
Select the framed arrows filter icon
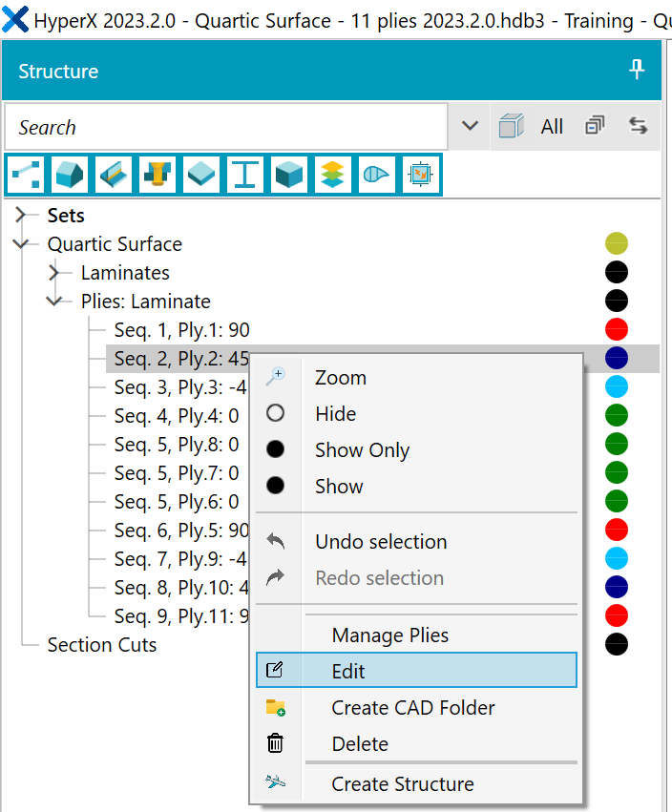[x=420, y=174]
